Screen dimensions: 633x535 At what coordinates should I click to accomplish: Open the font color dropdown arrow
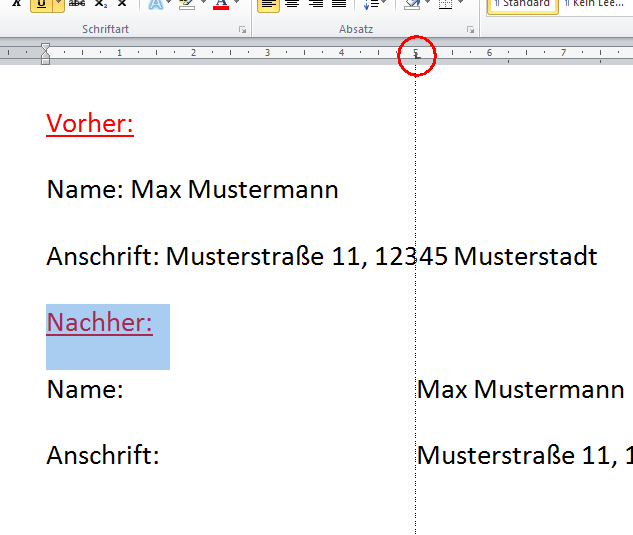point(236,4)
